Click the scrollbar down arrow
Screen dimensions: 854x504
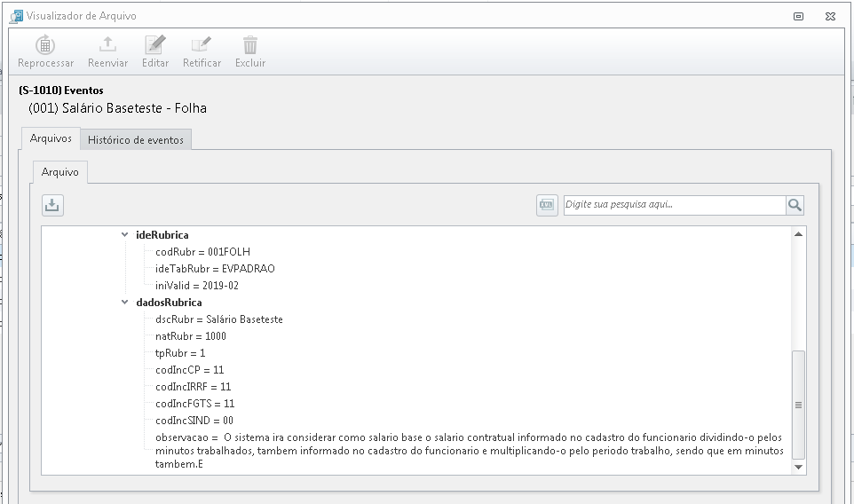click(798, 467)
